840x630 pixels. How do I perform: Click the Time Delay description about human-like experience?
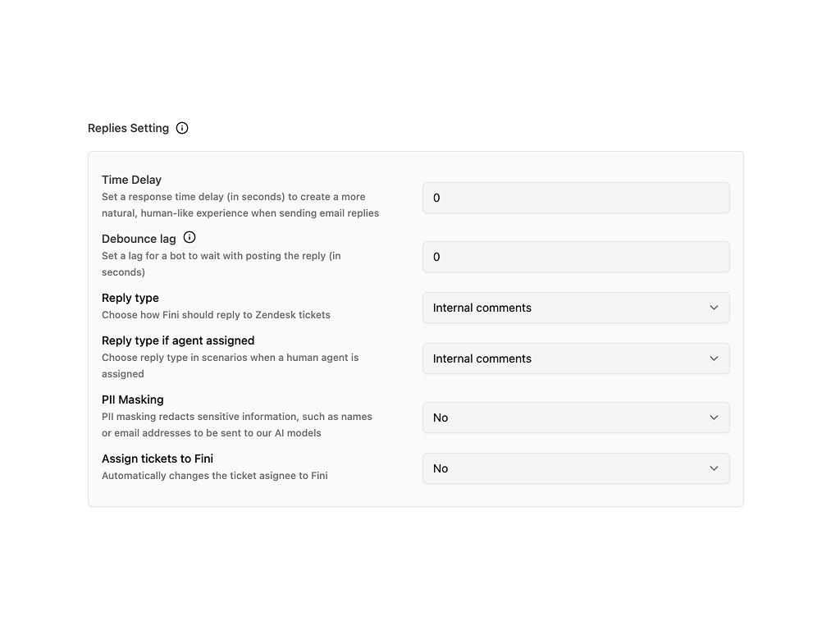pyautogui.click(x=240, y=205)
